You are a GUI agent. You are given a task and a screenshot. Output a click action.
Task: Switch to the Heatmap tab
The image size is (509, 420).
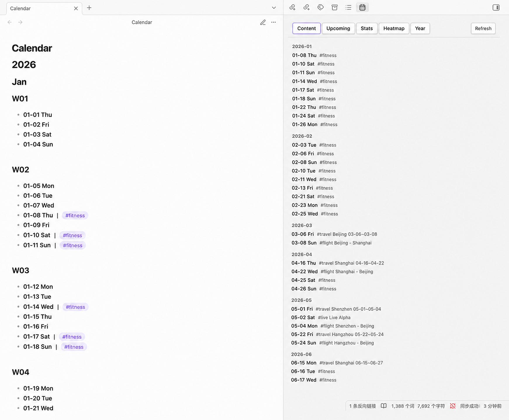tap(394, 28)
